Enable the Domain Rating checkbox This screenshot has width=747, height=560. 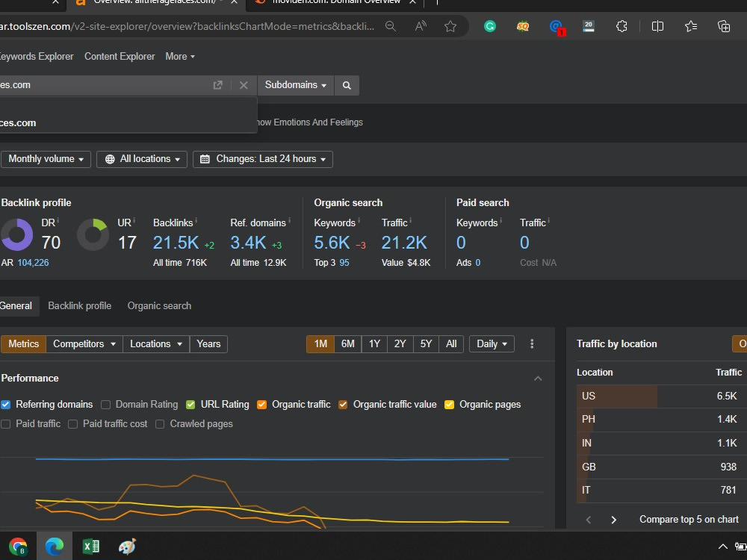pos(106,404)
